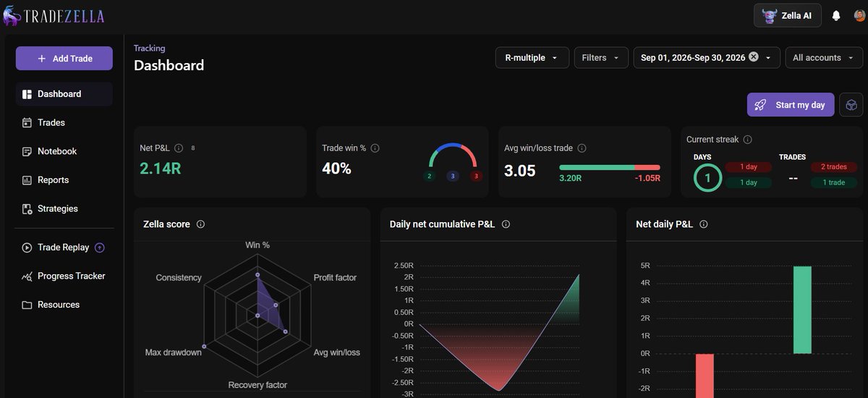Click the Net P&L trade count badge
The image size is (868, 398).
tap(193, 148)
